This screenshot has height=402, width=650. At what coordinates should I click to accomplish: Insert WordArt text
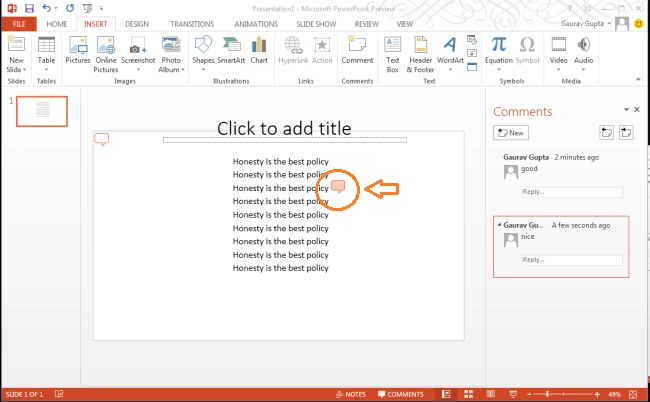click(x=450, y=54)
